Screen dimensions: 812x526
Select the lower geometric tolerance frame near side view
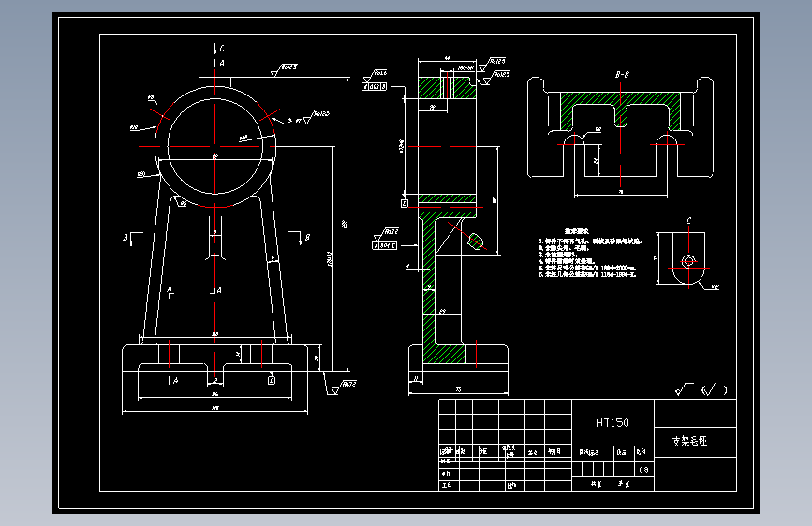click(x=384, y=245)
